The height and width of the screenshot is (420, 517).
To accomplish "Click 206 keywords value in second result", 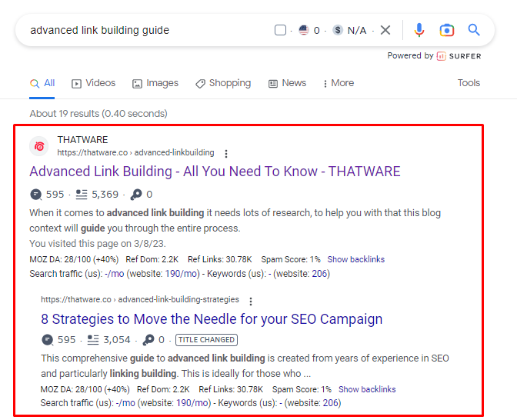I will tap(331, 403).
